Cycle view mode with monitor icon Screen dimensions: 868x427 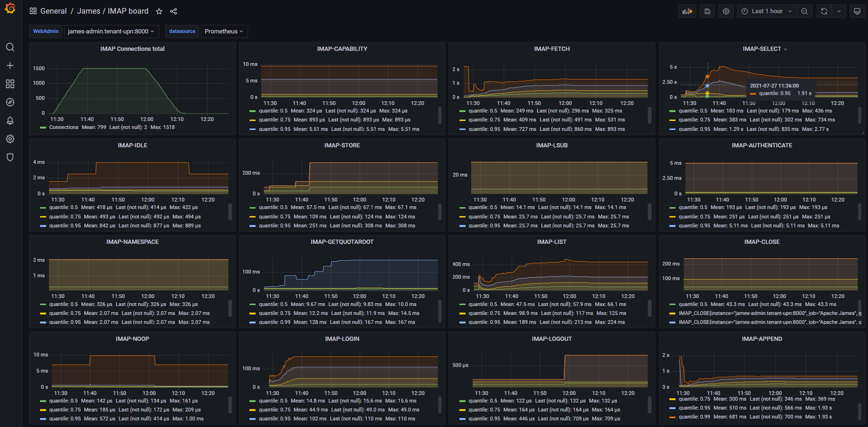tap(857, 11)
